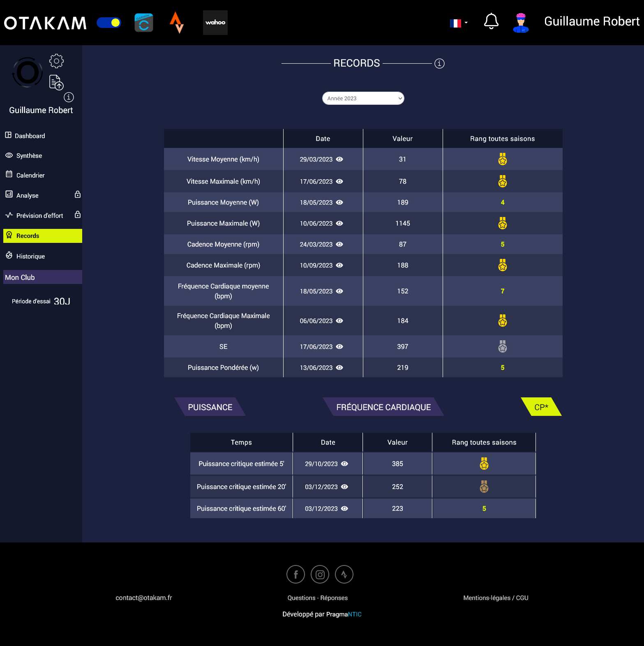Open settings gear in sidebar profile
The height and width of the screenshot is (646, 644).
56,61
